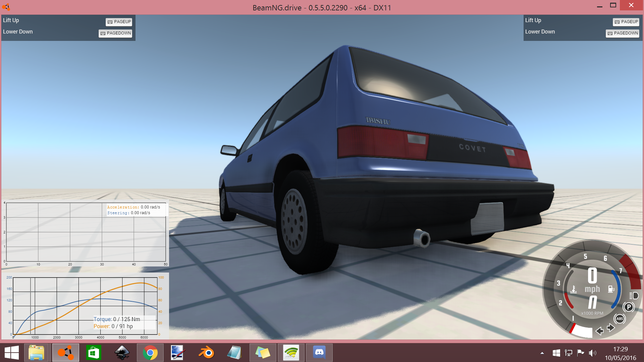
Task: Open Blender from the taskbar
Action: 206,353
